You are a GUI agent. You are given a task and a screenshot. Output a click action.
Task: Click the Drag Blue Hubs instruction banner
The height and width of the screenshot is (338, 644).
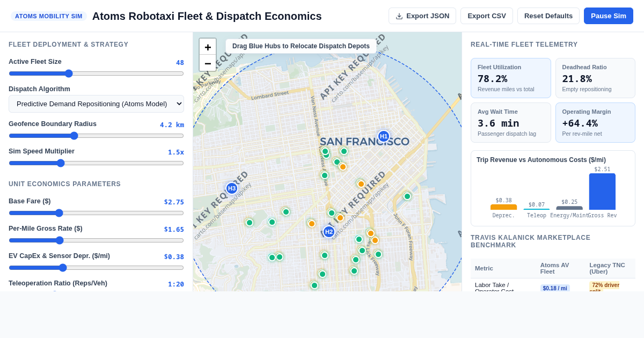click(301, 46)
